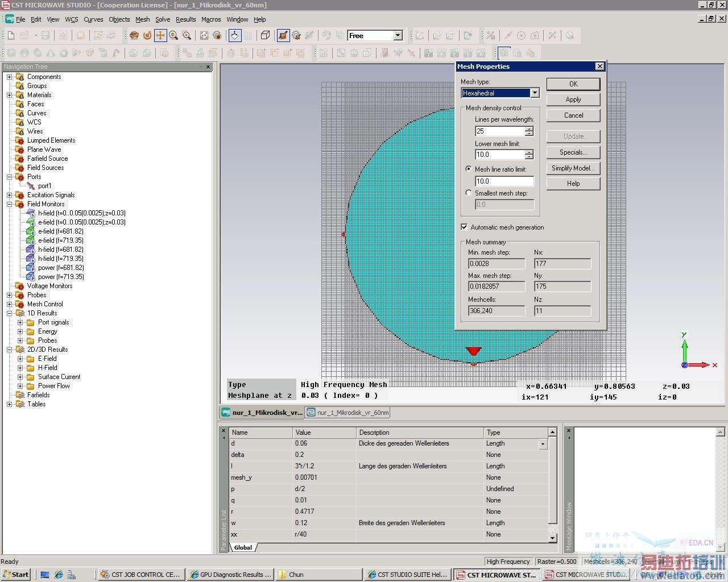728x582 pixels.
Task: Toggle Automatic mesh generation checkbox
Action: 465,227
